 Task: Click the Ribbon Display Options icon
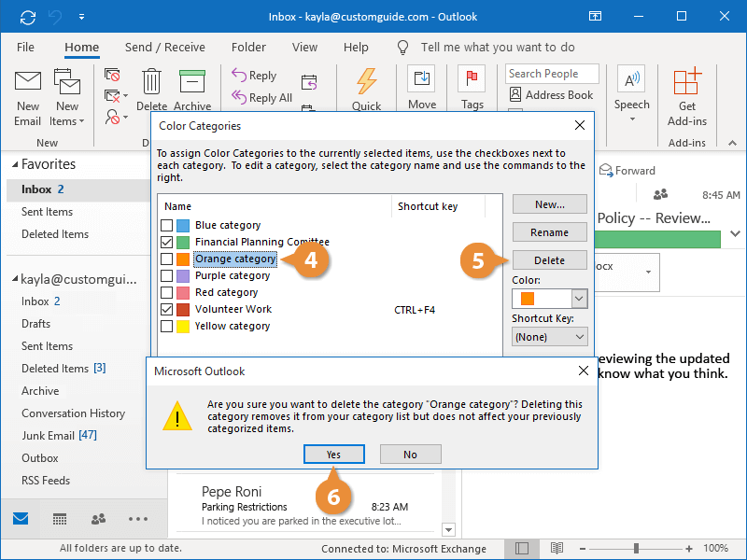(x=595, y=17)
